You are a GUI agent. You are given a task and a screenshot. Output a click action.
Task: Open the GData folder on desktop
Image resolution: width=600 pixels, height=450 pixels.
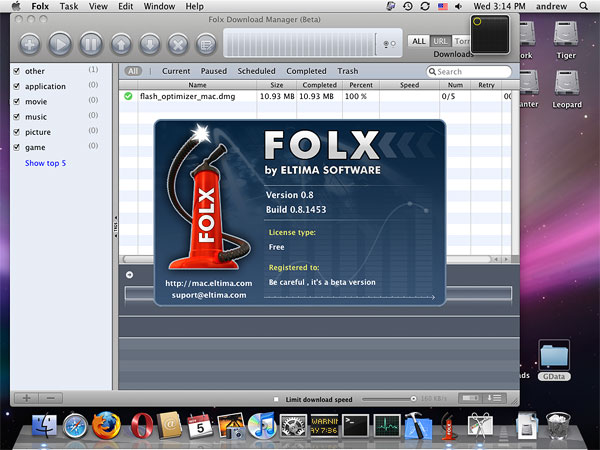[554, 360]
